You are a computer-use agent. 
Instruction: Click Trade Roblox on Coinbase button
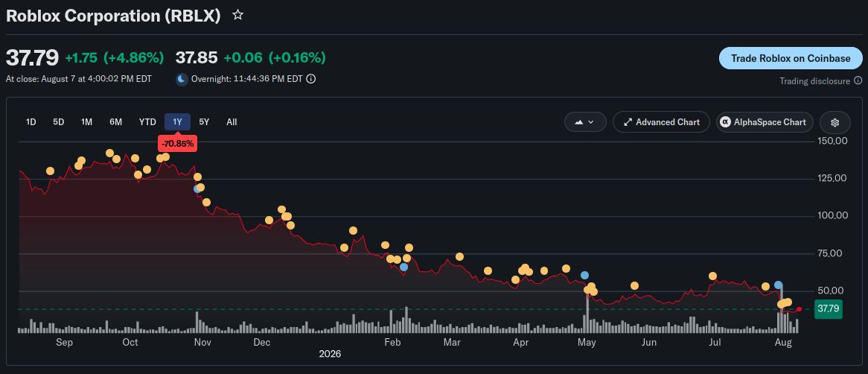791,58
